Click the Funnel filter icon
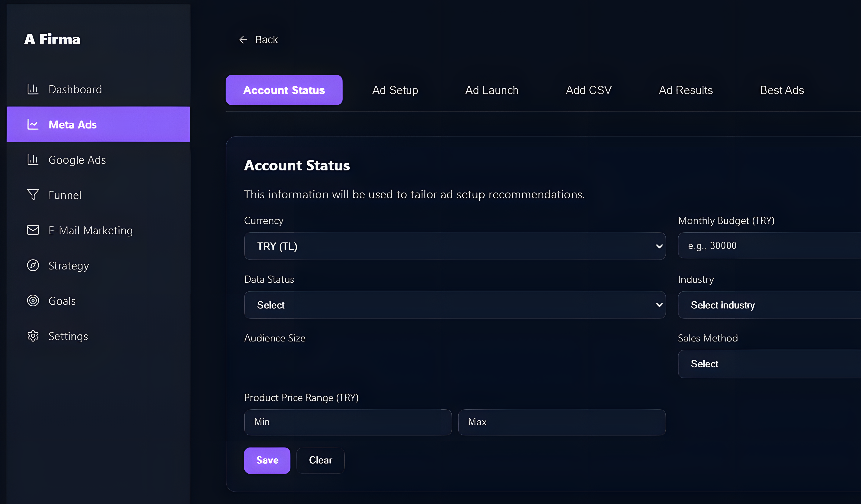Viewport: 861px width, 504px height. [x=33, y=195]
